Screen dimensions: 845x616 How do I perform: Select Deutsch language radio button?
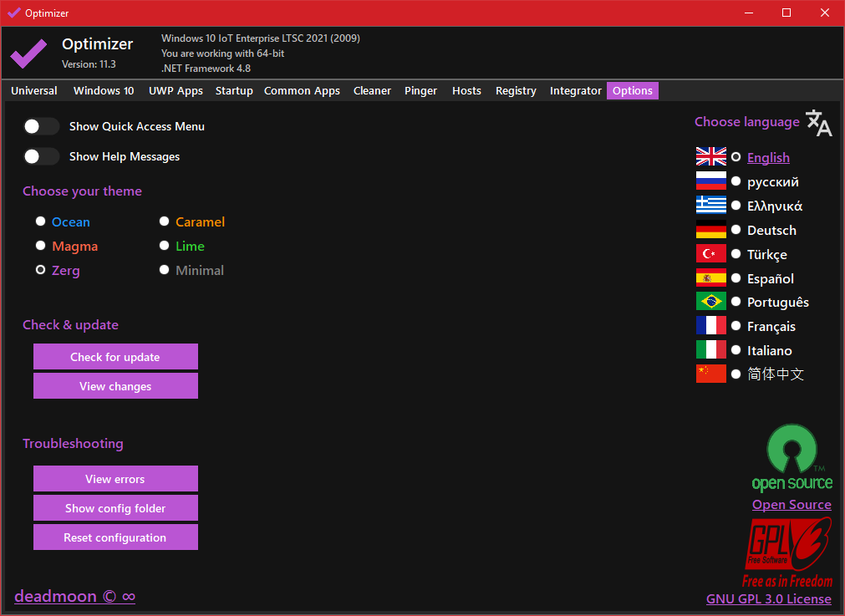736,230
